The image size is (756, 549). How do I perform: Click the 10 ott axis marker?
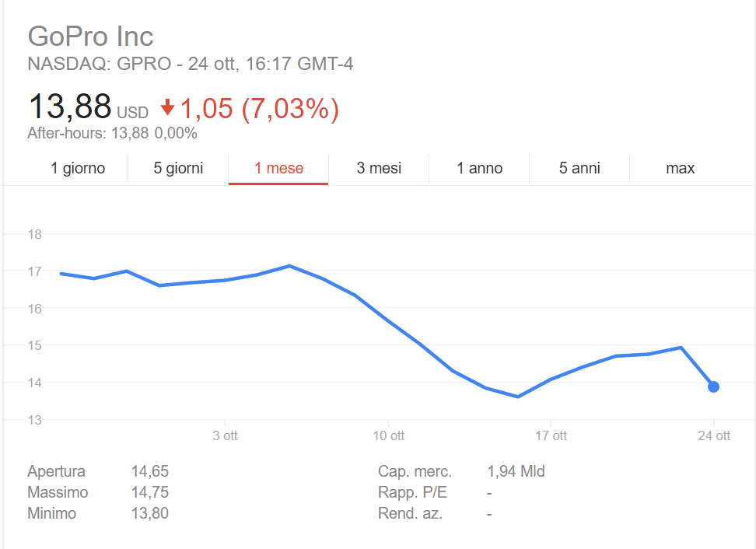[x=389, y=435]
